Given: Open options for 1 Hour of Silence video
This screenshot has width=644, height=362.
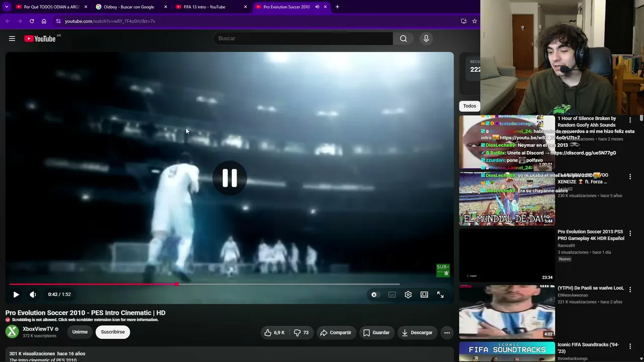Looking at the screenshot, I should (x=630, y=120).
